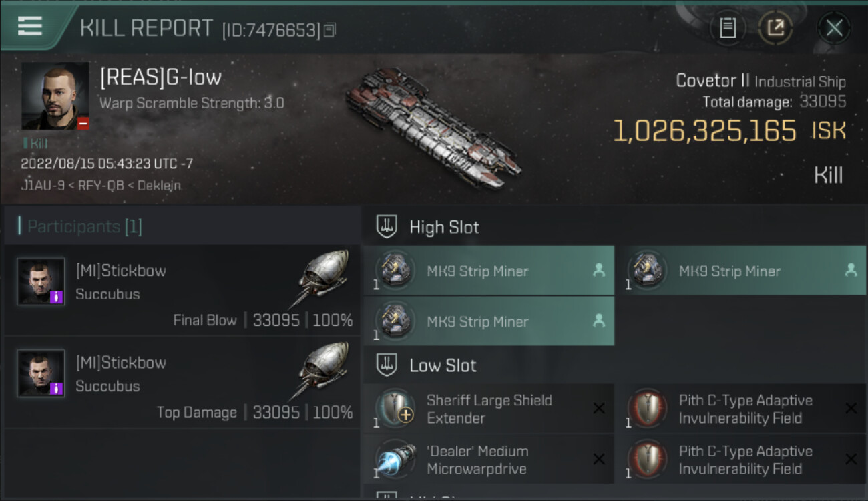Open the hamburger menu icon
This screenshot has width=868, height=501.
[30, 26]
